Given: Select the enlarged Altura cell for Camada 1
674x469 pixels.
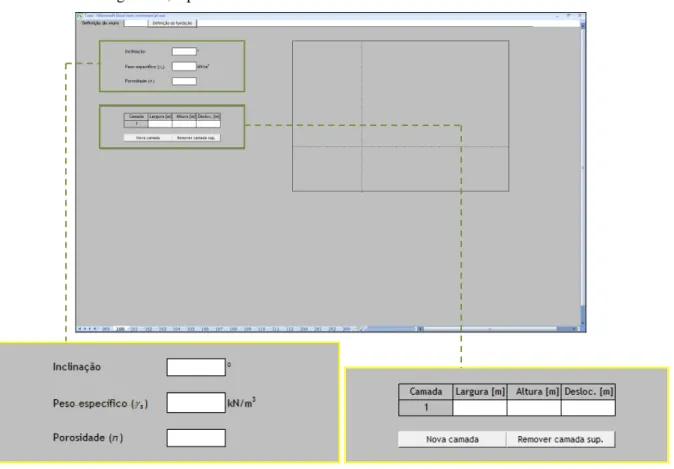Looking at the screenshot, I should [534, 408].
